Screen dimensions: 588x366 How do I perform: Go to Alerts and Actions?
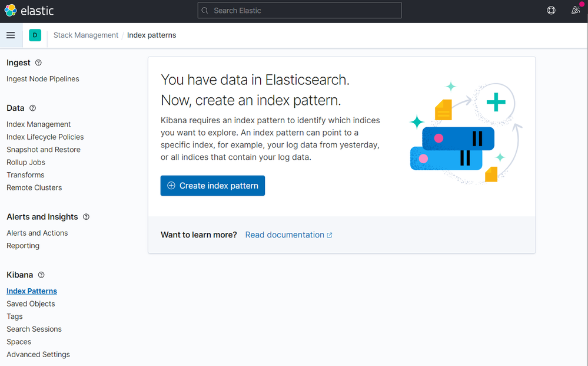(37, 233)
